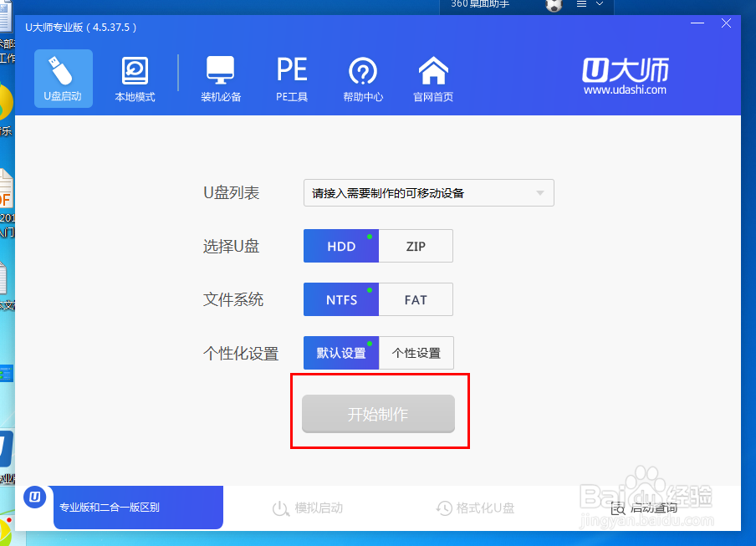756x546 pixels.
Task: Select HDD mode for U盘
Action: click(341, 246)
